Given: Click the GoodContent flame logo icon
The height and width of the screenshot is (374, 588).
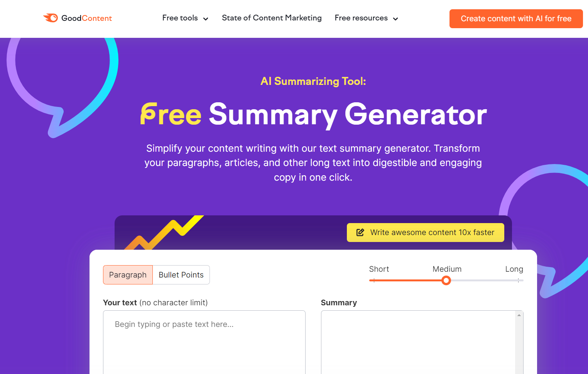Looking at the screenshot, I should pos(51,18).
